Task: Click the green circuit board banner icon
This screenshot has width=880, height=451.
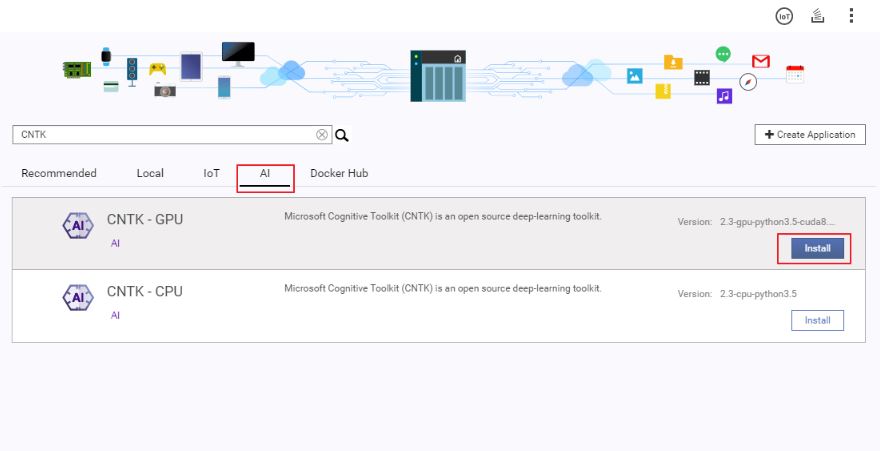Action: (77, 70)
